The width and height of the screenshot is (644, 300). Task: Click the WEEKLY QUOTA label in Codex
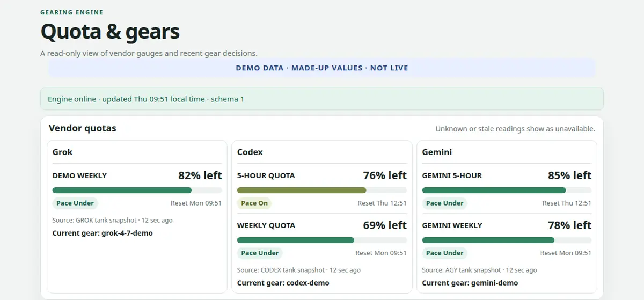266,225
